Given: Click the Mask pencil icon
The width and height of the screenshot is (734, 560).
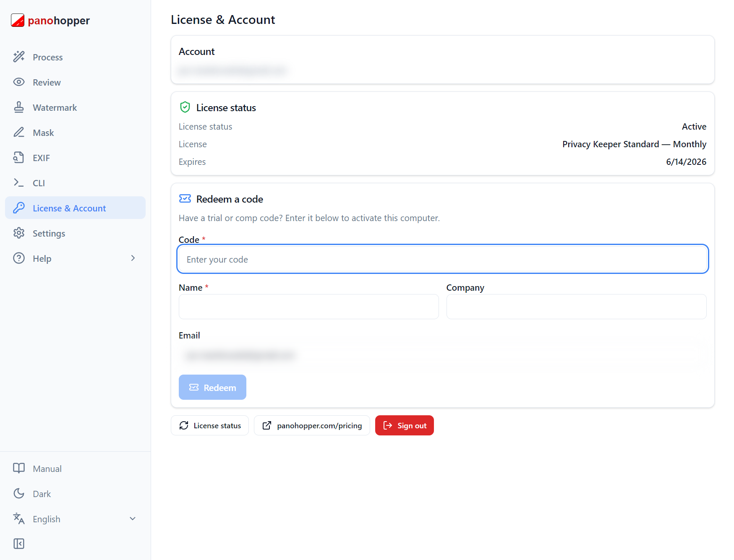Looking at the screenshot, I should [x=19, y=132].
